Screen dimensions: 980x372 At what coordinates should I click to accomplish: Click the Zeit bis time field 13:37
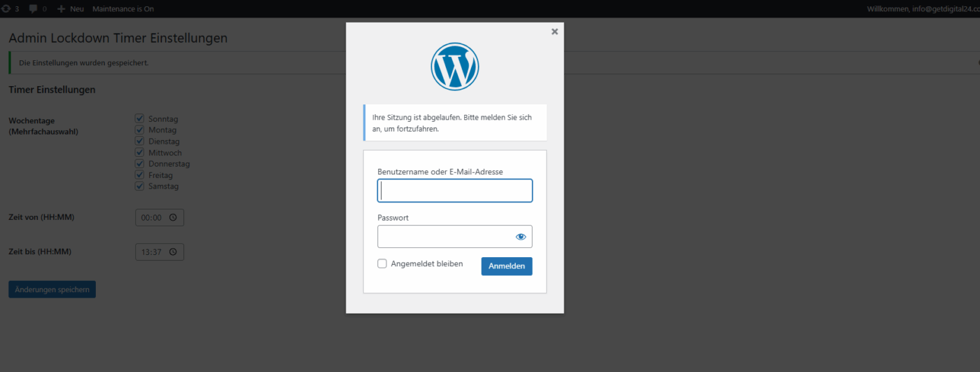click(160, 252)
